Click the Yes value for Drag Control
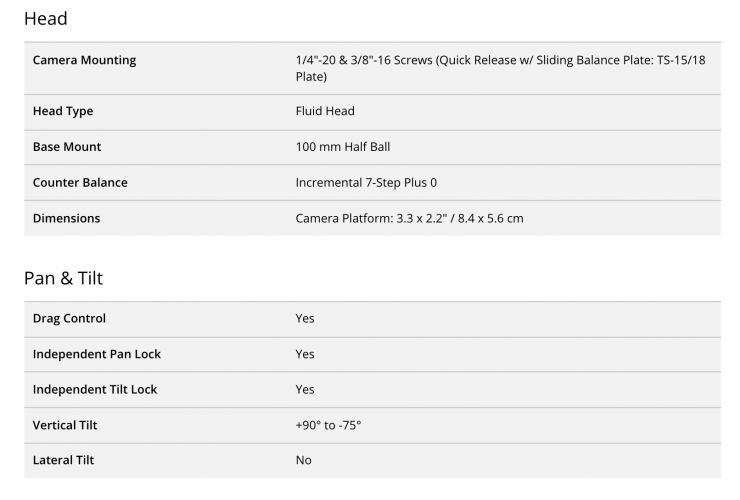Viewport: 740px width, 500px height. point(305,319)
